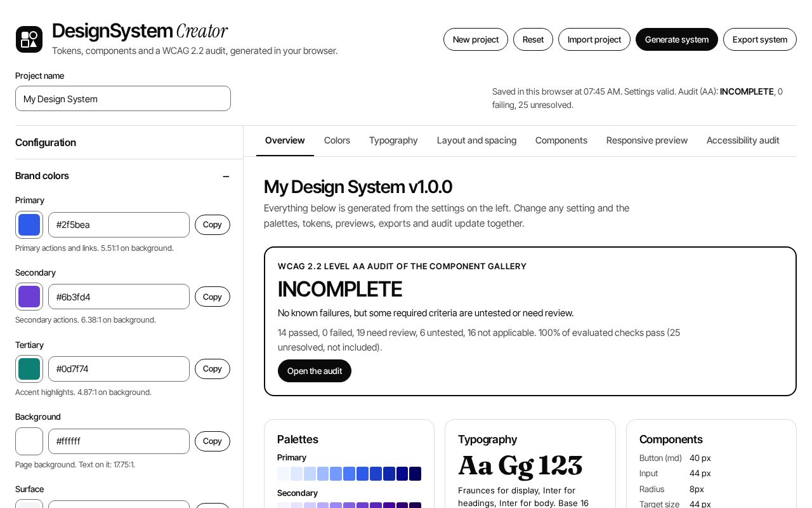
Task: Click Import project button
Action: [x=594, y=39]
